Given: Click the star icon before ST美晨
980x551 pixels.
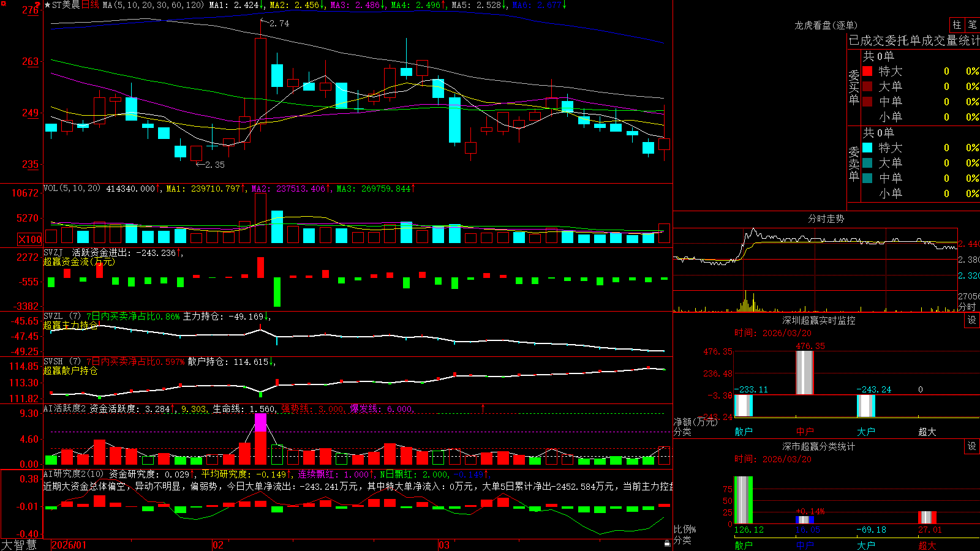Looking at the screenshot, I should [x=47, y=5].
